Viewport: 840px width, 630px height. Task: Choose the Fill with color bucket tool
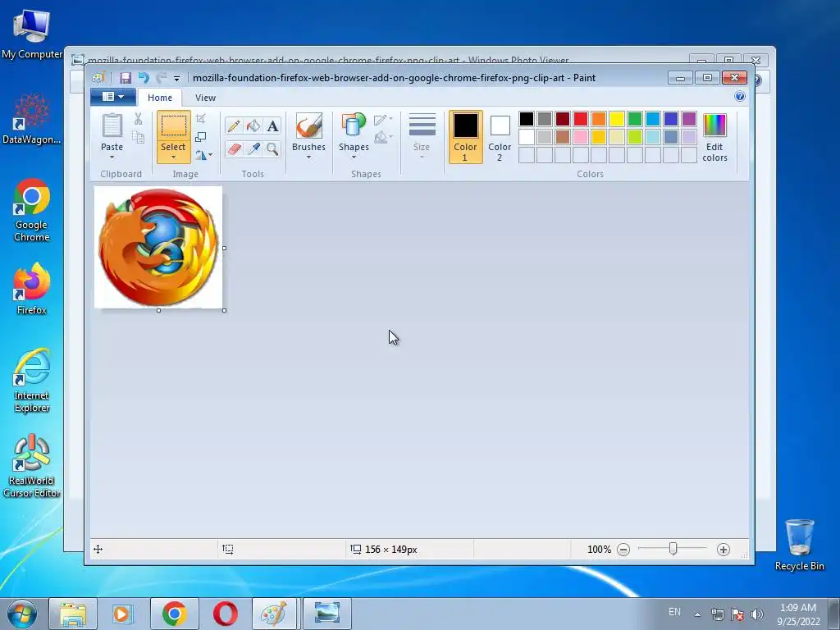pyautogui.click(x=253, y=126)
